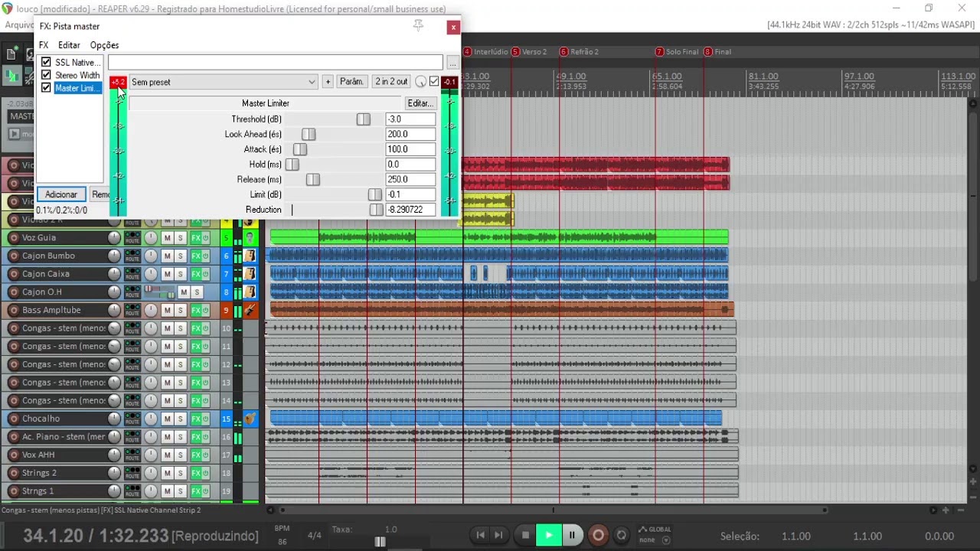The height and width of the screenshot is (551, 980).
Task: Click the Threshold (dB) slider handle
Action: click(x=364, y=119)
